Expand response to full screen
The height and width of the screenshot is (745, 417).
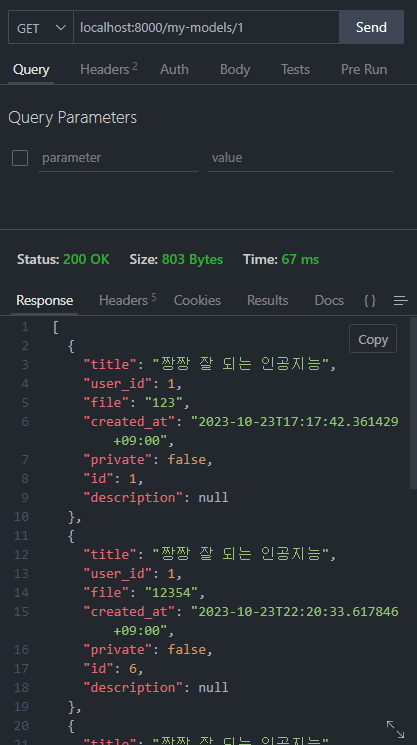395,729
